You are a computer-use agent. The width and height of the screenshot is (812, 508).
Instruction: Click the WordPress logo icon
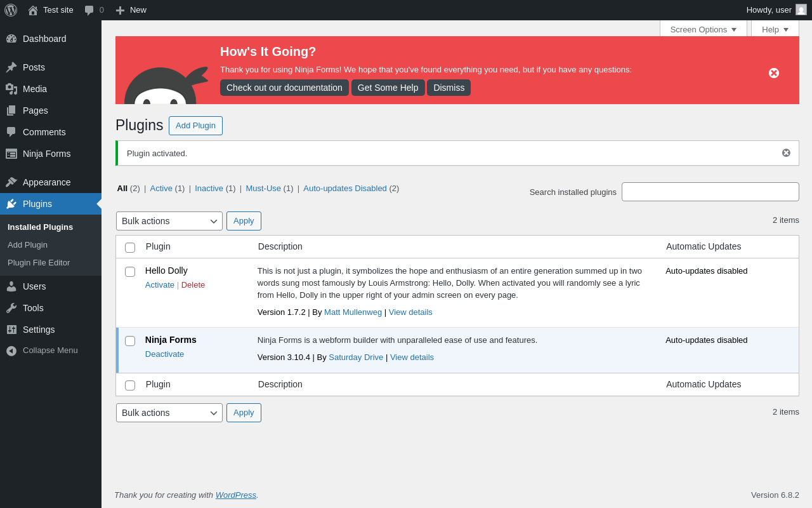tap(11, 10)
